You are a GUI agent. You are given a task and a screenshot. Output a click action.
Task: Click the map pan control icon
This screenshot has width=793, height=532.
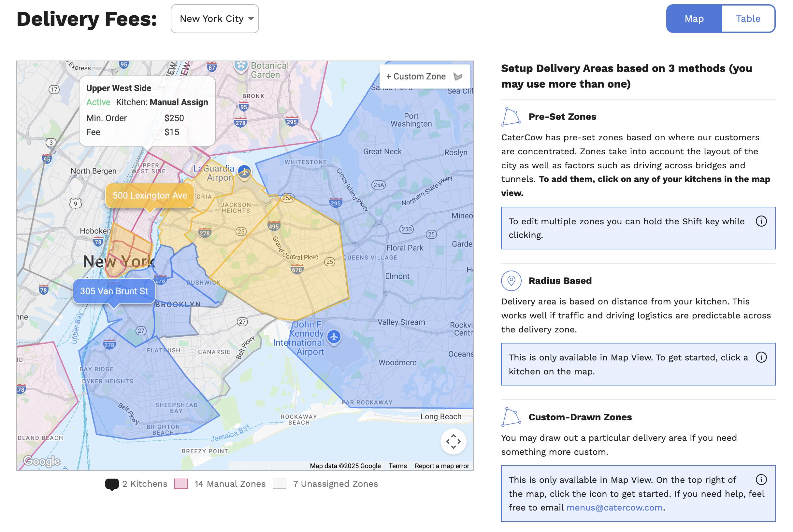click(x=453, y=441)
